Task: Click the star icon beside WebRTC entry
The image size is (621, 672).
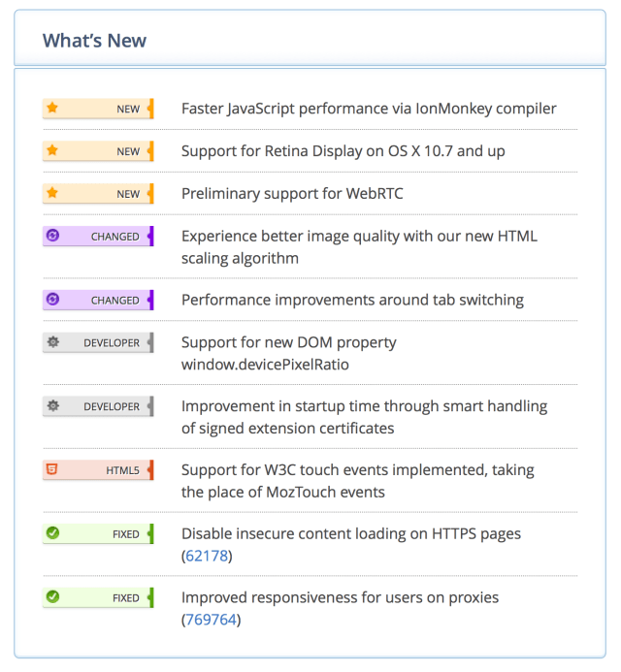Action: click(x=52, y=194)
